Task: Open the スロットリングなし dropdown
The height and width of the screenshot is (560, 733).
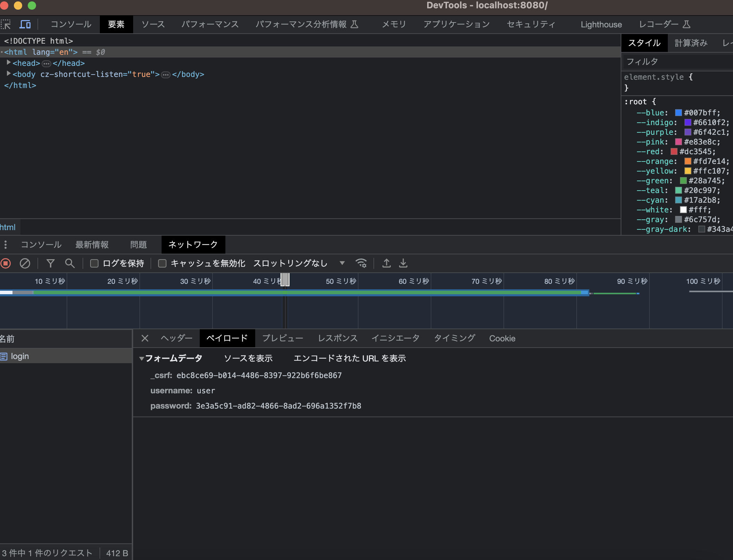Action: point(342,263)
